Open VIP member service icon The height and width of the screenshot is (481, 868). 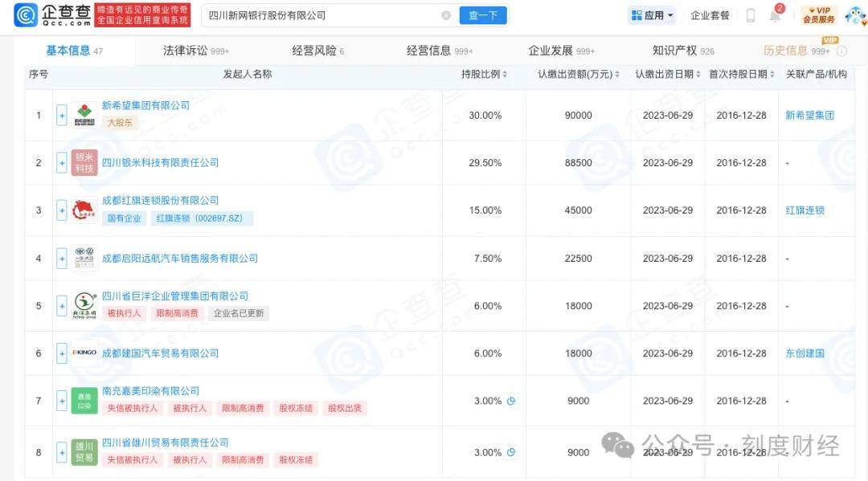point(819,15)
